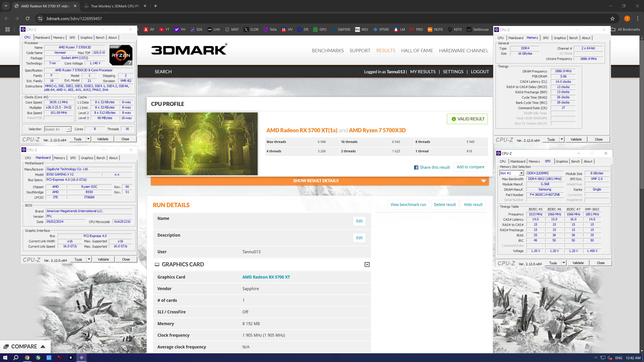Viewport: 644px width, 362px height.
Task: Open the Chrome three-dot menu
Action: pyautogui.click(x=638, y=18)
